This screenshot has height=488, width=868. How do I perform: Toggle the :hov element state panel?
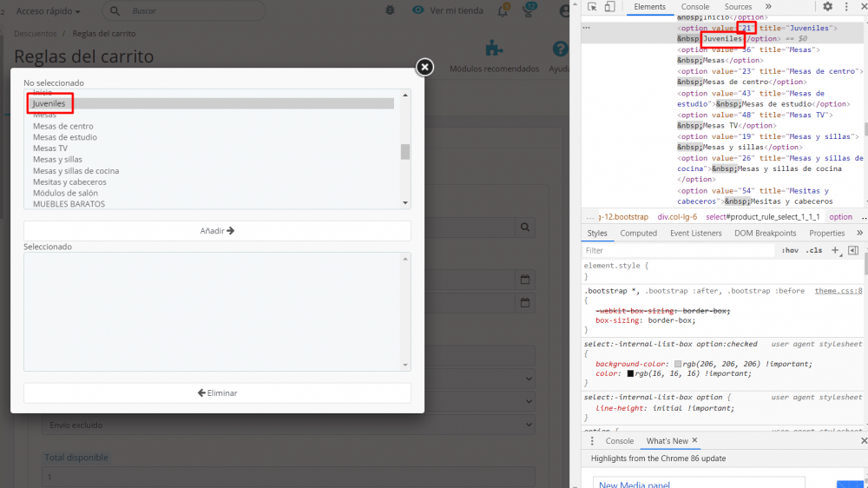click(790, 250)
